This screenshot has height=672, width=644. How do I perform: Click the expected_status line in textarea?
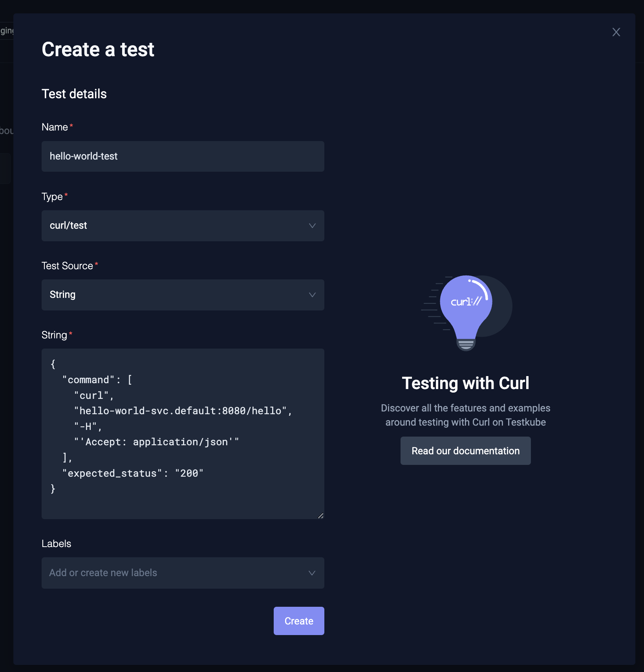[x=133, y=473]
